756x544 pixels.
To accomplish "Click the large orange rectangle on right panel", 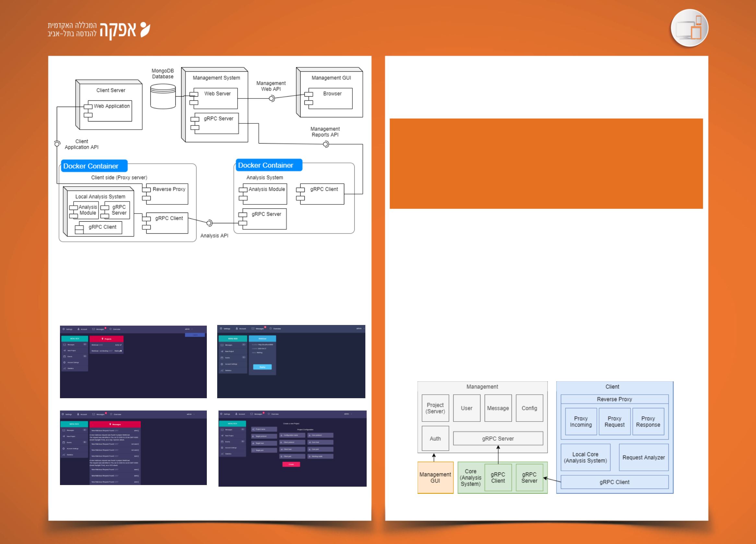I will pos(546,164).
